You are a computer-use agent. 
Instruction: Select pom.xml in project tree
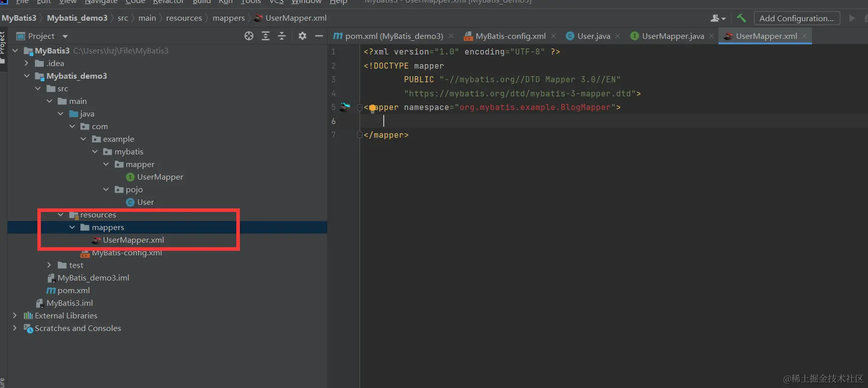pyautogui.click(x=68, y=290)
